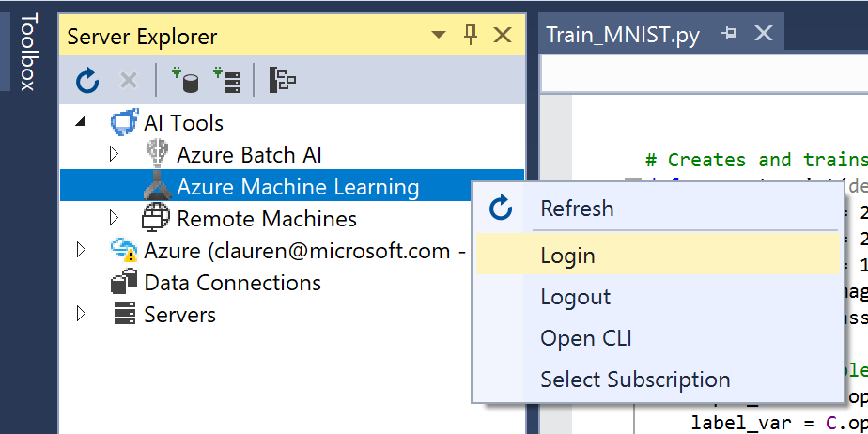Select Open CLI menu entry

658,337
